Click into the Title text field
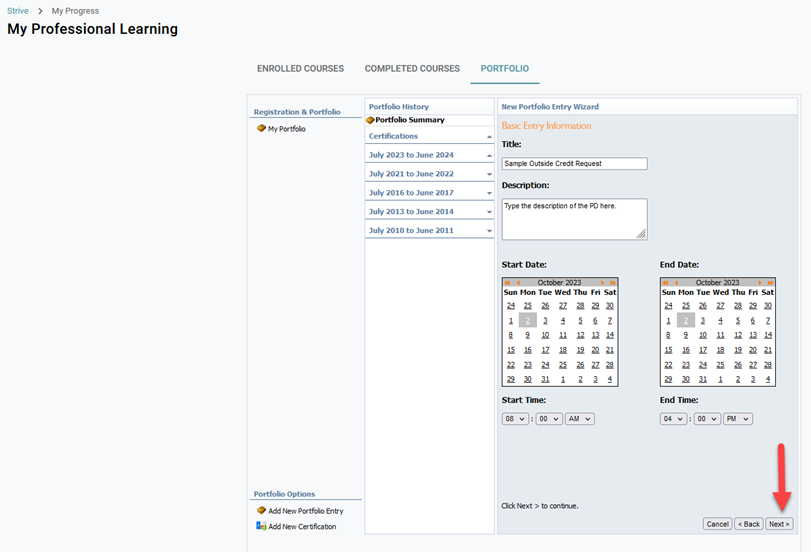811x552 pixels. tap(574, 163)
